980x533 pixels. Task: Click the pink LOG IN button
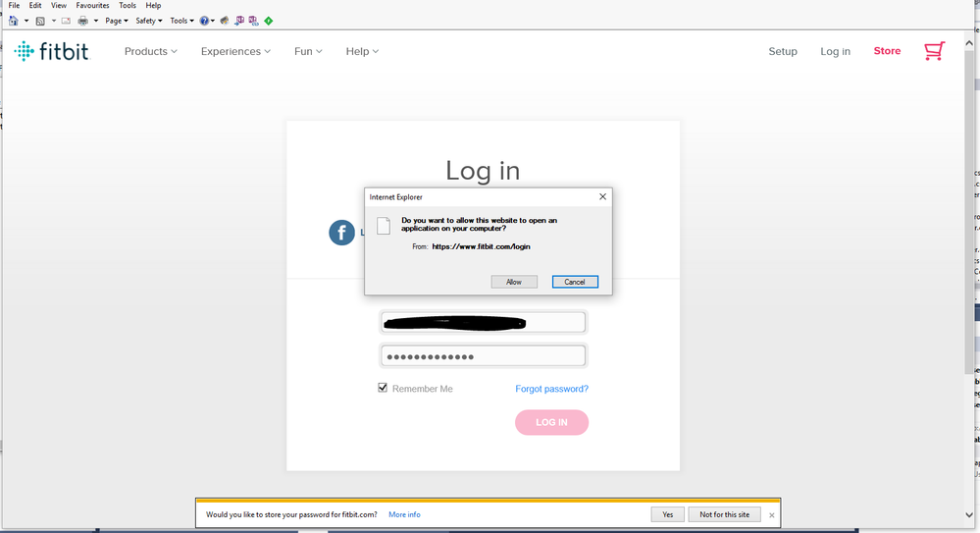(552, 422)
